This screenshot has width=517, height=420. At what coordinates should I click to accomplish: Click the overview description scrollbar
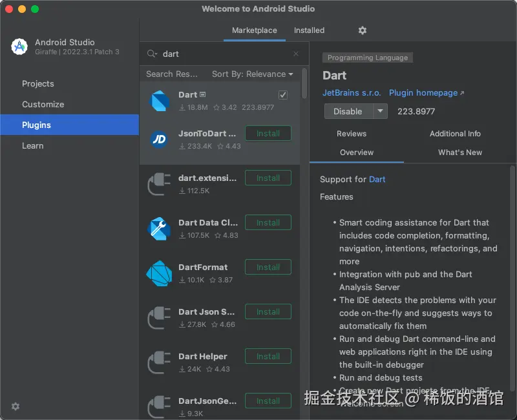pyautogui.click(x=512, y=278)
